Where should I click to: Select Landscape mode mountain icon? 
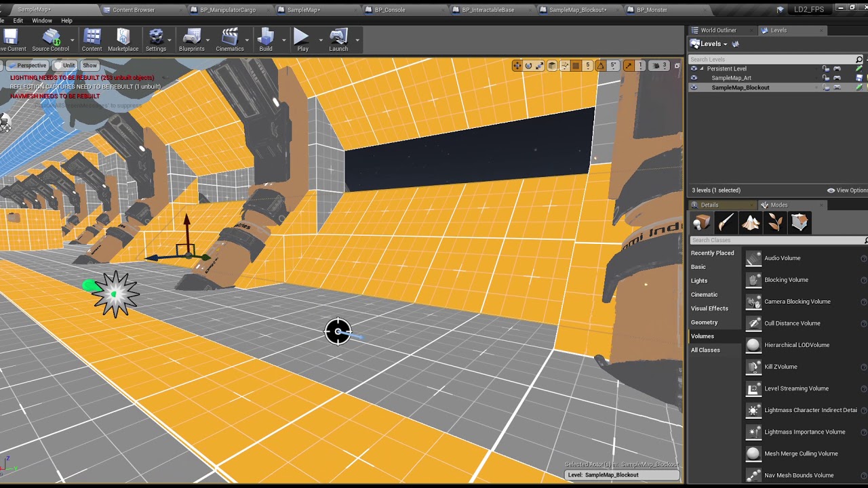point(751,222)
